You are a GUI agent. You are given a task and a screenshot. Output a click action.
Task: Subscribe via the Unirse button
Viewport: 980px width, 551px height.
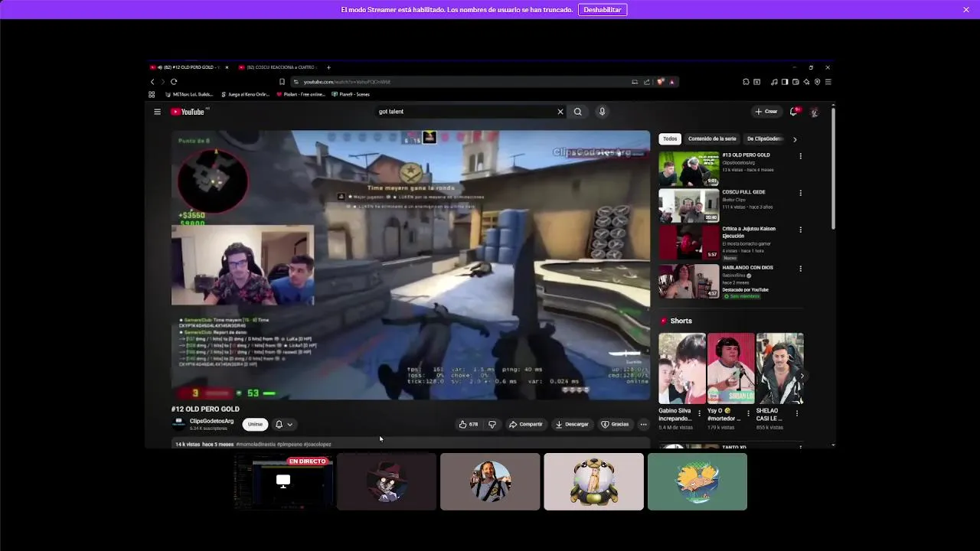(x=255, y=424)
